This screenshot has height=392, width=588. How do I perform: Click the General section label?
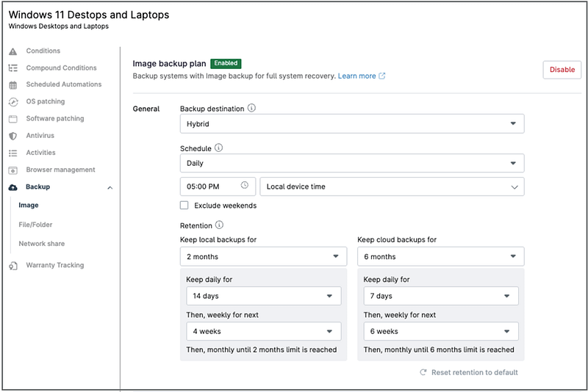[x=146, y=109]
